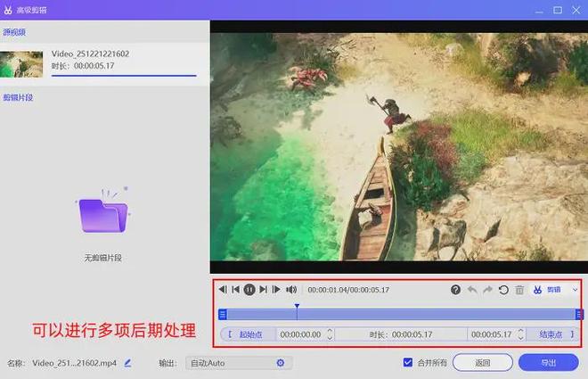Viewport: 588px width, 379px height.
Task: Expand the 剪辑 dropdown arrow
Action: point(575,290)
